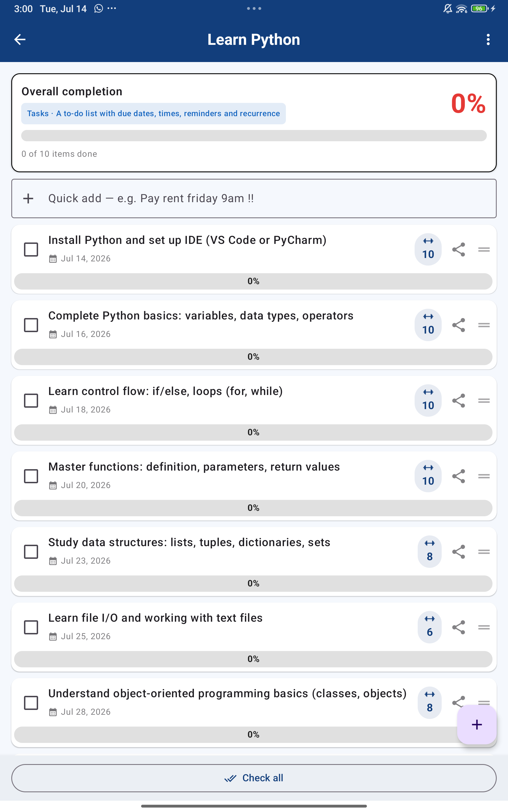508x812 pixels.
Task: Open weight badge 6 on Learn file I/O
Action: point(429,627)
